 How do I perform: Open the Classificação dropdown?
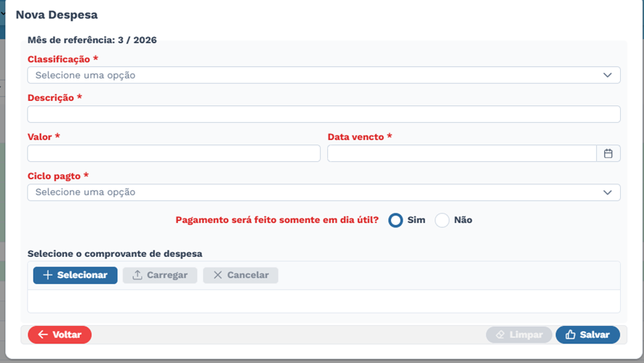click(x=323, y=75)
